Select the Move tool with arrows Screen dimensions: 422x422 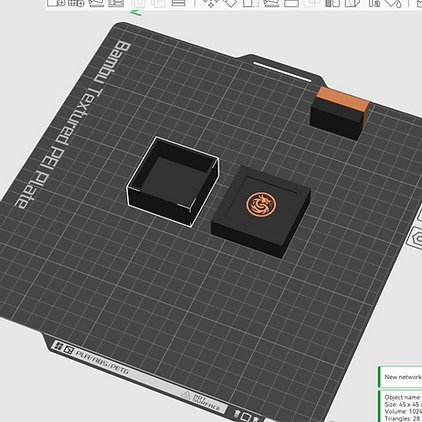click(x=211, y=3)
